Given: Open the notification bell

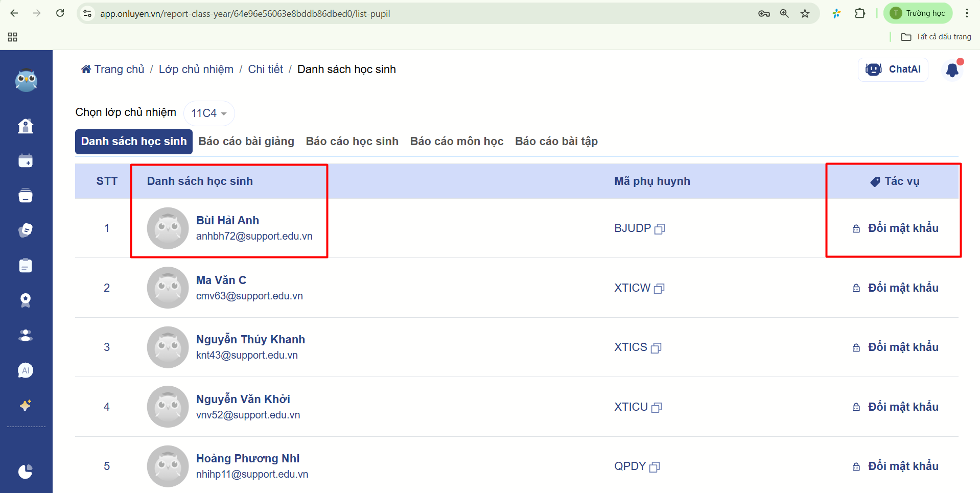Looking at the screenshot, I should click(x=952, y=70).
